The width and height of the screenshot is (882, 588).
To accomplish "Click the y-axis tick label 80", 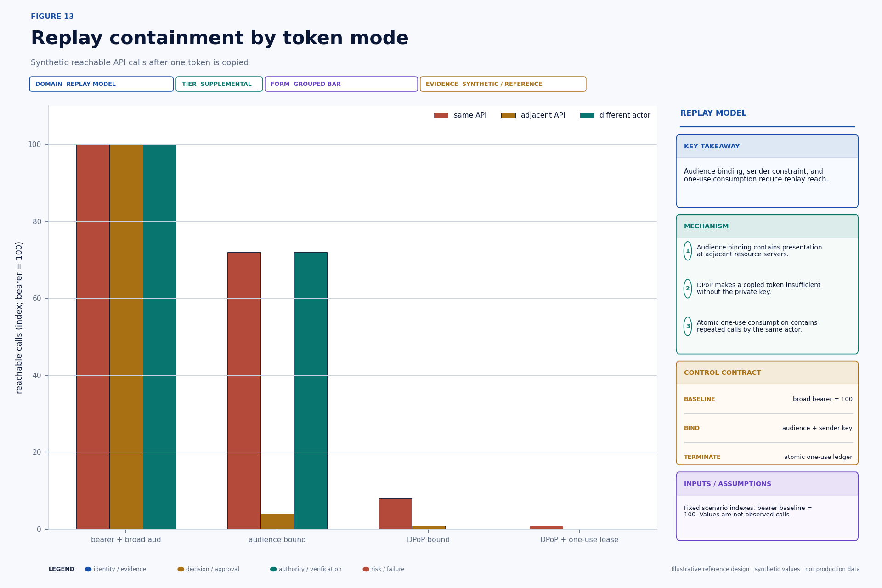I will pyautogui.click(x=37, y=221).
